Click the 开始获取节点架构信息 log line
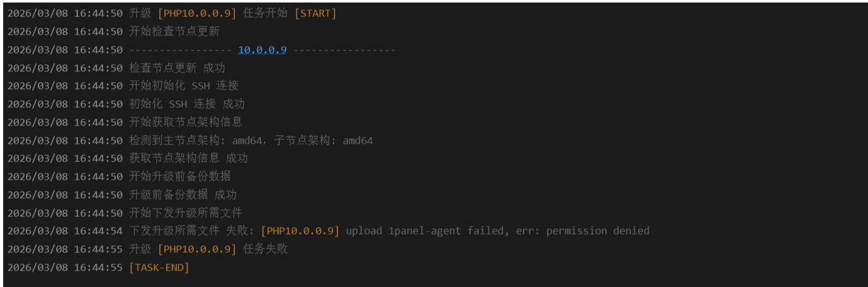Viewport: 868px width, 287px height. point(186,122)
